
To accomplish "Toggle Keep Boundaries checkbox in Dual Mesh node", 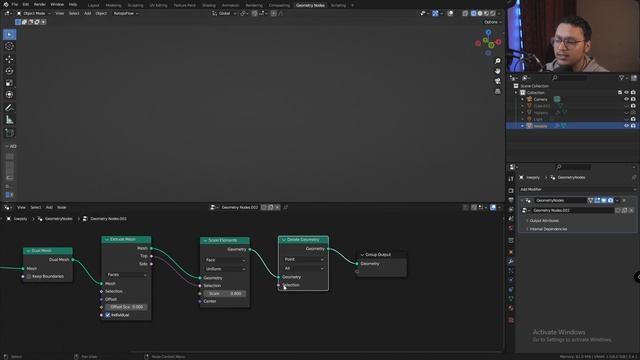I will [29, 276].
